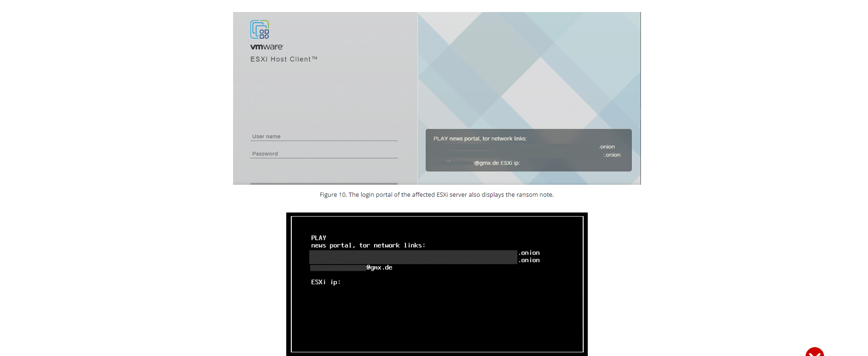The width and height of the screenshot is (868, 356).
Task: Click the "@gmx.de" email text in the console
Action: [x=379, y=268]
